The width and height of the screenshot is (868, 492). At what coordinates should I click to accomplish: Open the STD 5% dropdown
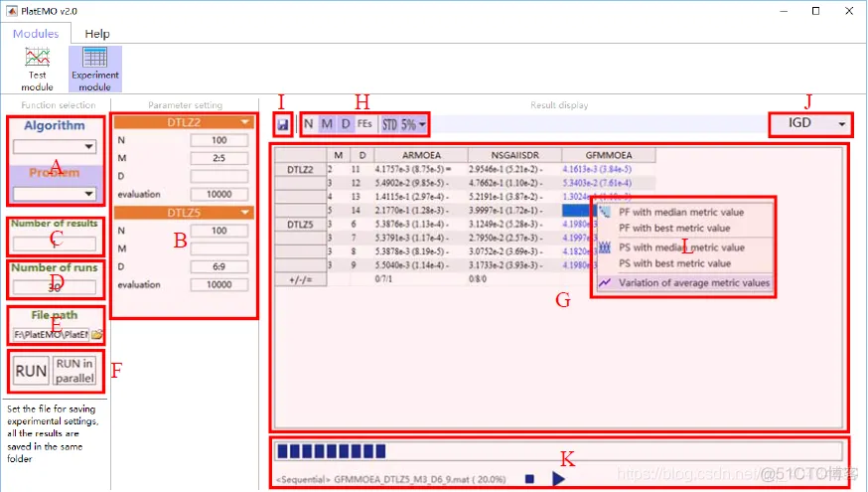tap(404, 124)
